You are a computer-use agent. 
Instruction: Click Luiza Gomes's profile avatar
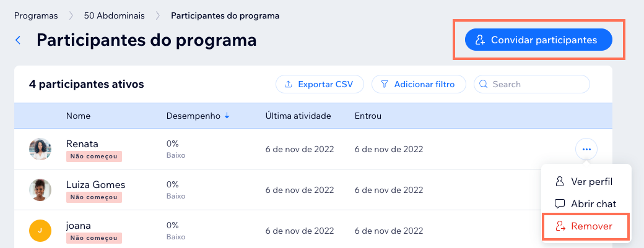[40, 190]
